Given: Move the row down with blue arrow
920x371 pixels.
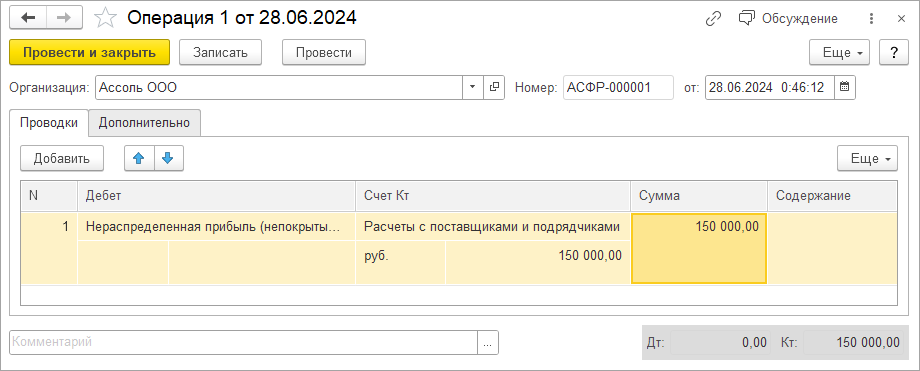Looking at the screenshot, I should 168,158.
